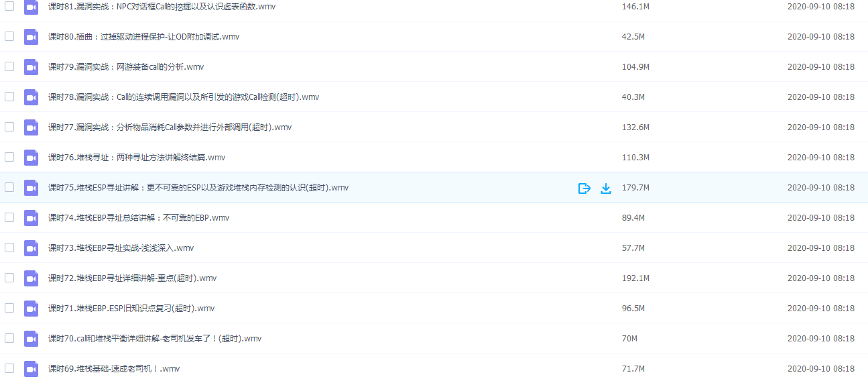Select checkbox beside 课时73 file
Image resolution: width=868 pixels, height=381 pixels.
[x=9, y=248]
